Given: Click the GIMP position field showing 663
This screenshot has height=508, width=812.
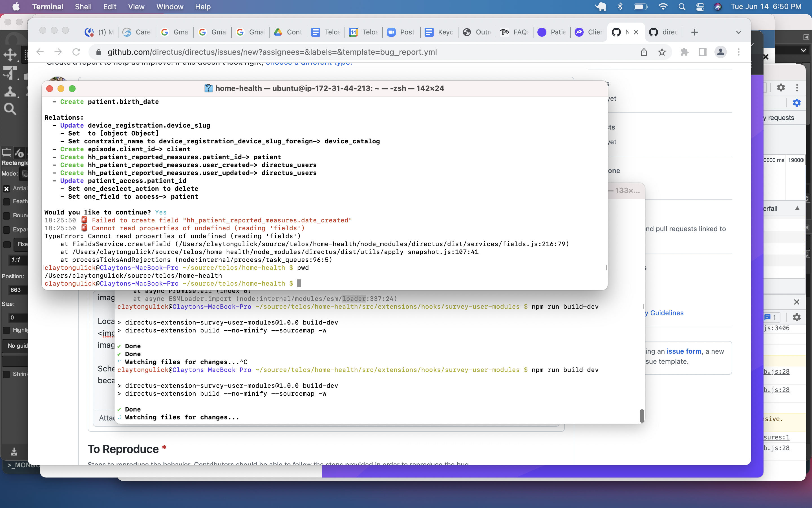Looking at the screenshot, I should coord(17,290).
